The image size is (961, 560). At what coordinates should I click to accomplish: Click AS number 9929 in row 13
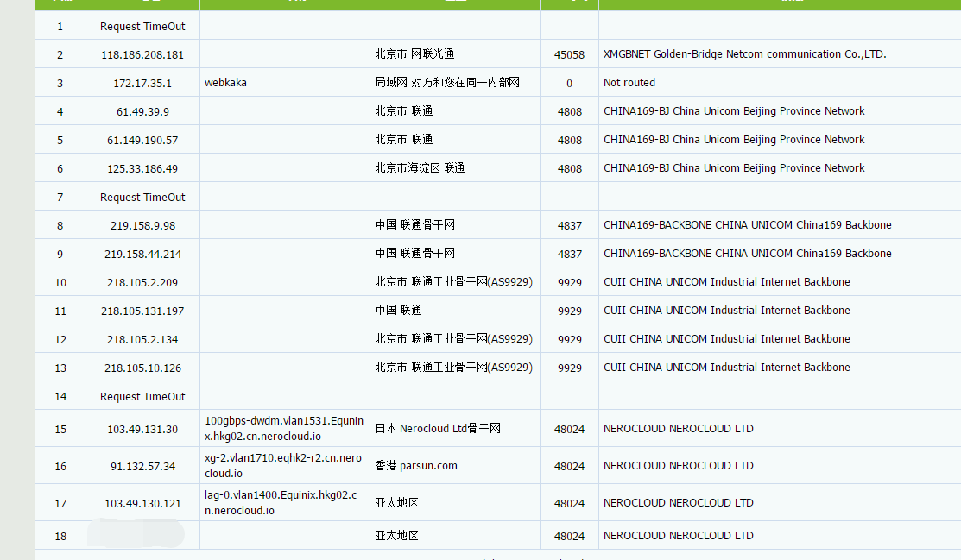click(x=569, y=368)
